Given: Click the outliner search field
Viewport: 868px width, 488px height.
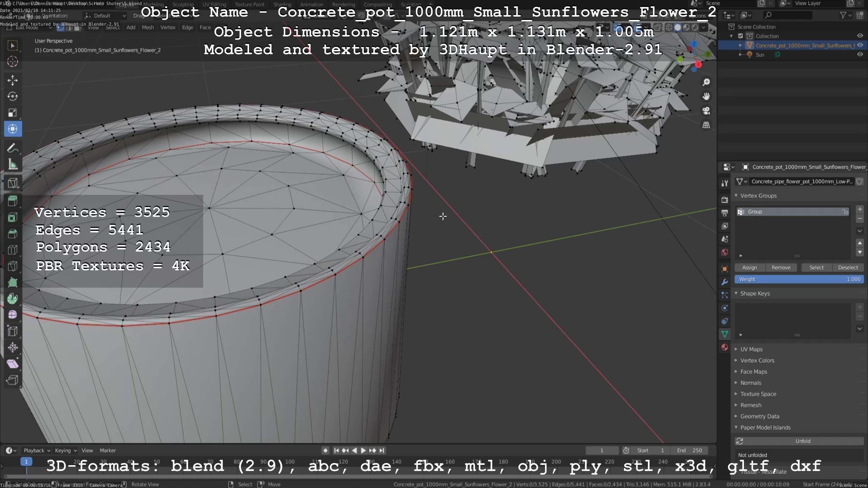Looking at the screenshot, I should coord(787,15).
